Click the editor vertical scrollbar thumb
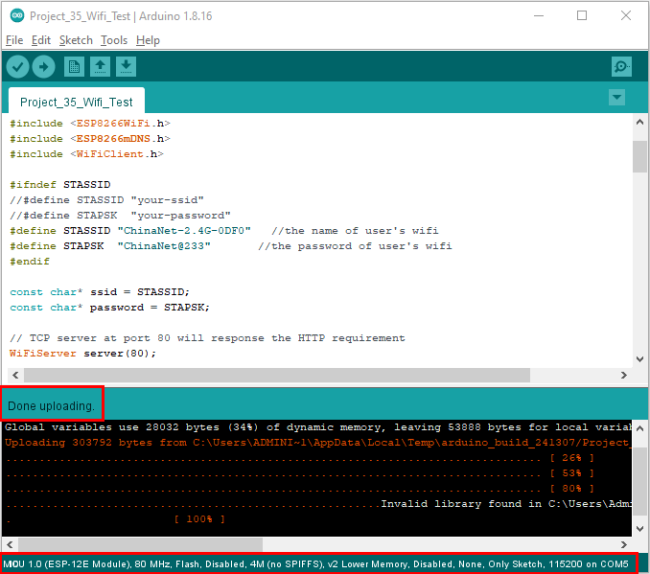The image size is (650, 574). tap(640, 156)
